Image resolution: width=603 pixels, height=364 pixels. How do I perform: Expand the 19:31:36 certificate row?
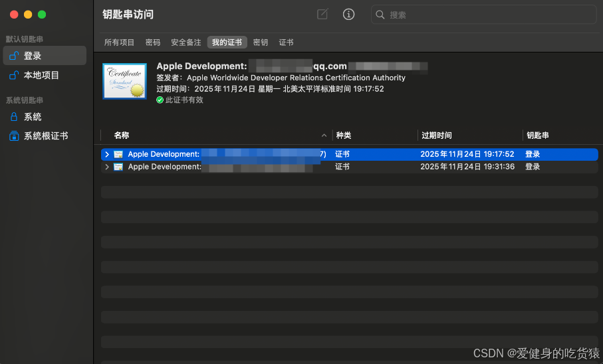point(107,167)
